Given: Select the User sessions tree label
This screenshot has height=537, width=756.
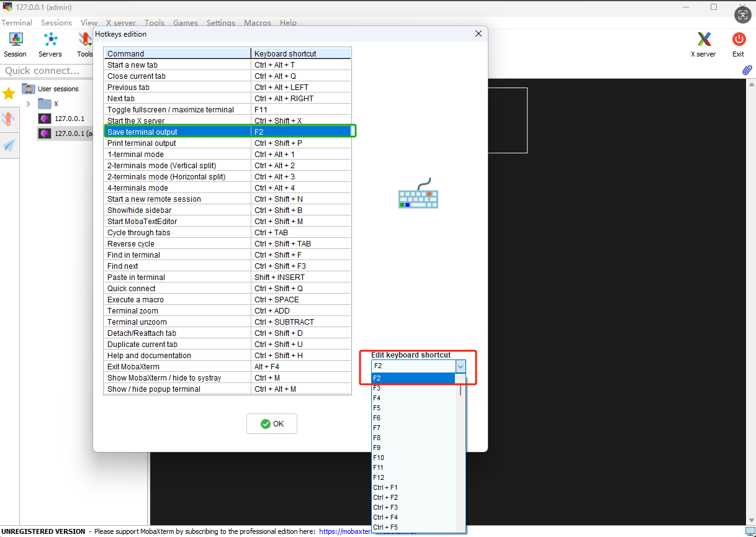Looking at the screenshot, I should tap(58, 89).
